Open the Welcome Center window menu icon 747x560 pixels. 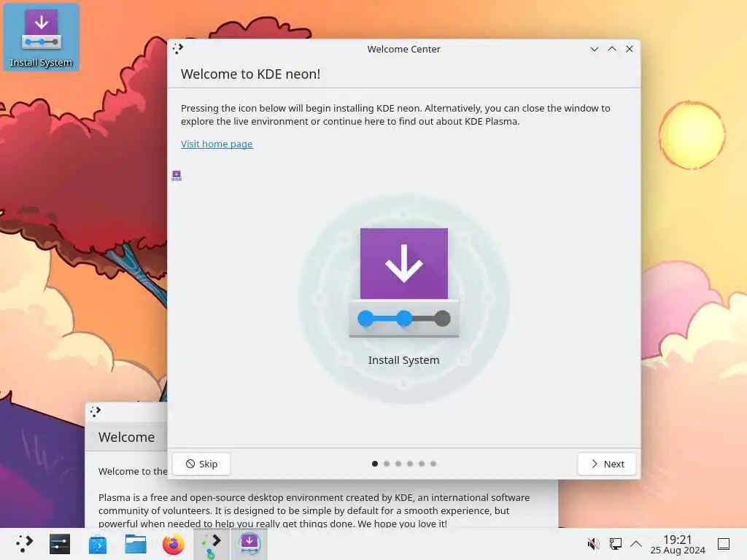[178, 49]
